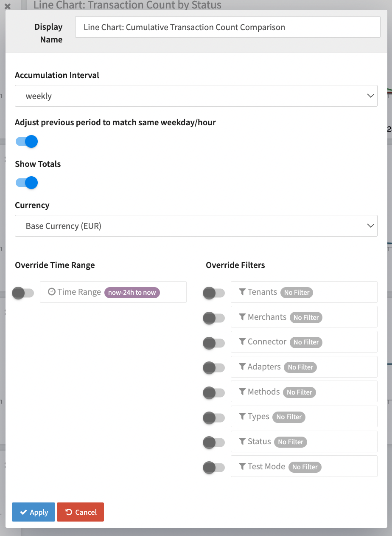Image resolution: width=392 pixels, height=536 pixels.
Task: Click the funnel icon beside Merchants
Action: 242,317
